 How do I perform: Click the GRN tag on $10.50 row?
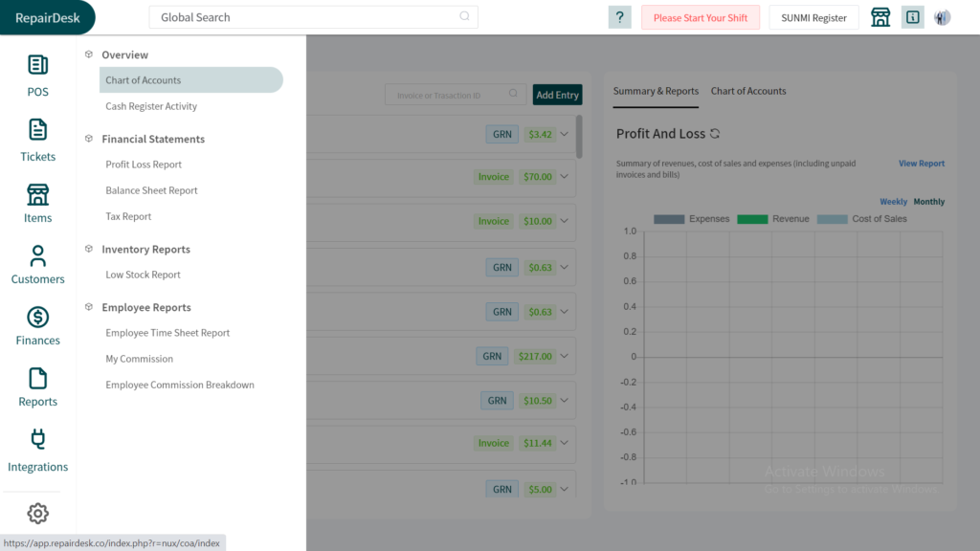497,401
